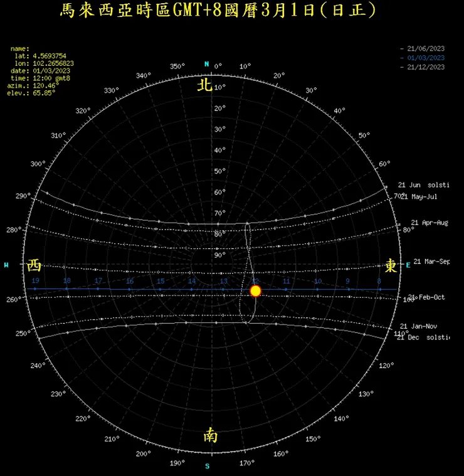Image resolution: width=464 pixels, height=476 pixels.
Task: Click the time: 12:00 gmt8 line
Action: (40, 78)
